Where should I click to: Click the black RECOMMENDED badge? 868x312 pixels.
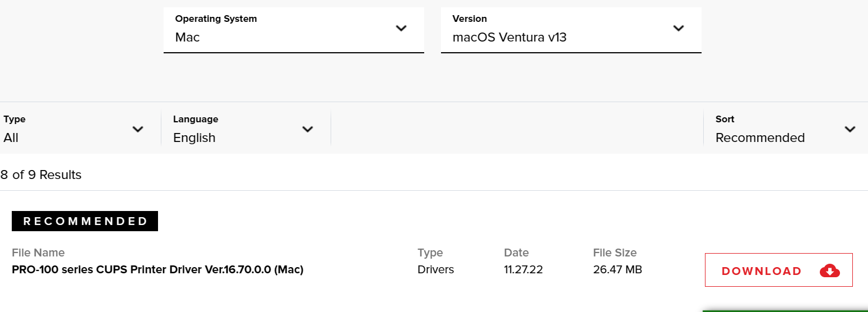pos(85,221)
